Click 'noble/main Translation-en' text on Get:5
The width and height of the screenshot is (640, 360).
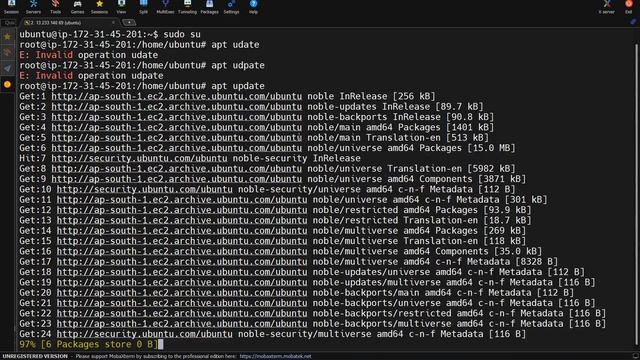[374, 138]
